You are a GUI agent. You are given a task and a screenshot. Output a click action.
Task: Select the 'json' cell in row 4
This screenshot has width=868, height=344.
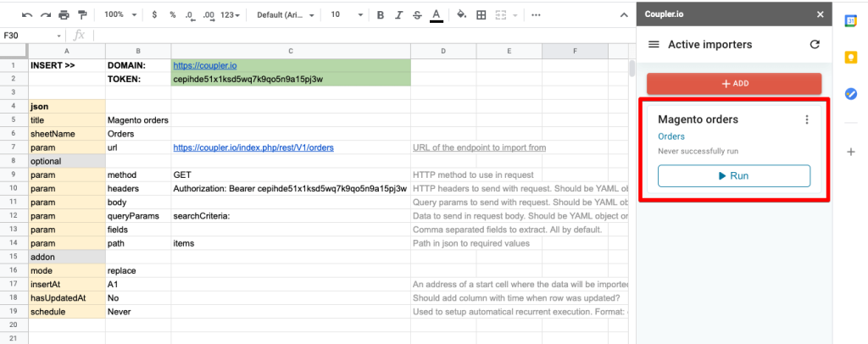66,106
